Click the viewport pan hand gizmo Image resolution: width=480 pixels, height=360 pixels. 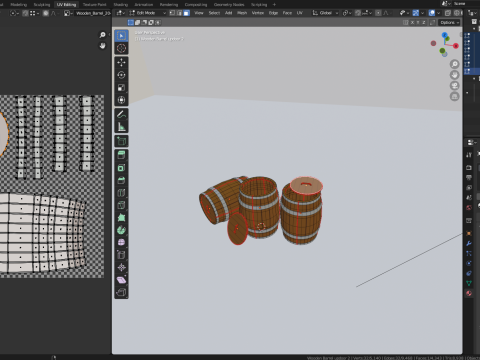pyautogui.click(x=455, y=75)
